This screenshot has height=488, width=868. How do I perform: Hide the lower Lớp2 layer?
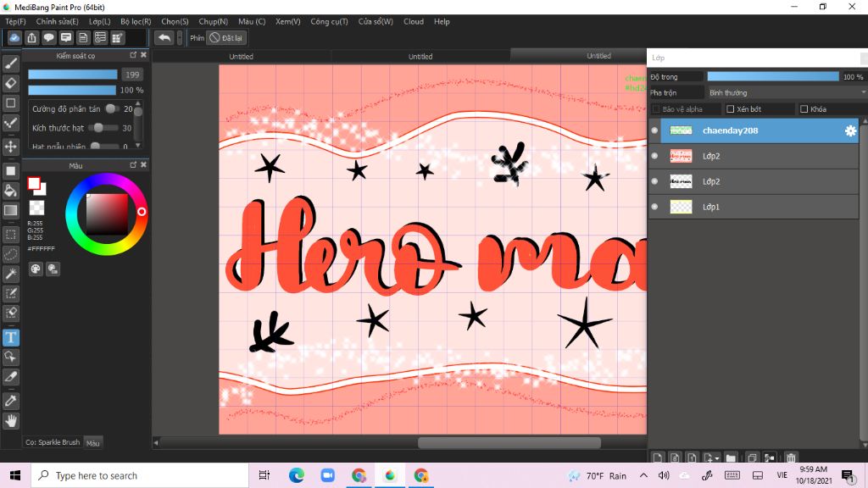(x=654, y=181)
